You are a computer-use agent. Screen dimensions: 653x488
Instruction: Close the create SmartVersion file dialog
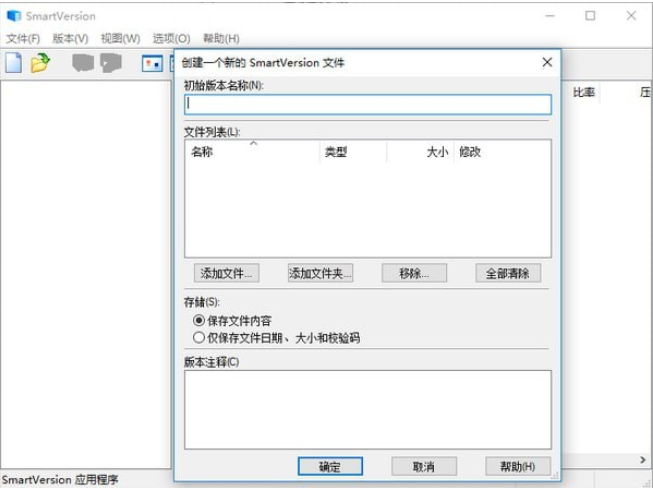point(547,62)
